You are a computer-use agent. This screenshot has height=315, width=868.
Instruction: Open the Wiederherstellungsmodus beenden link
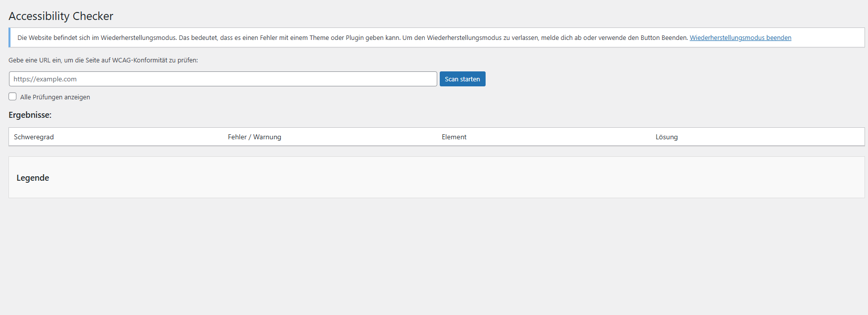[740, 38]
